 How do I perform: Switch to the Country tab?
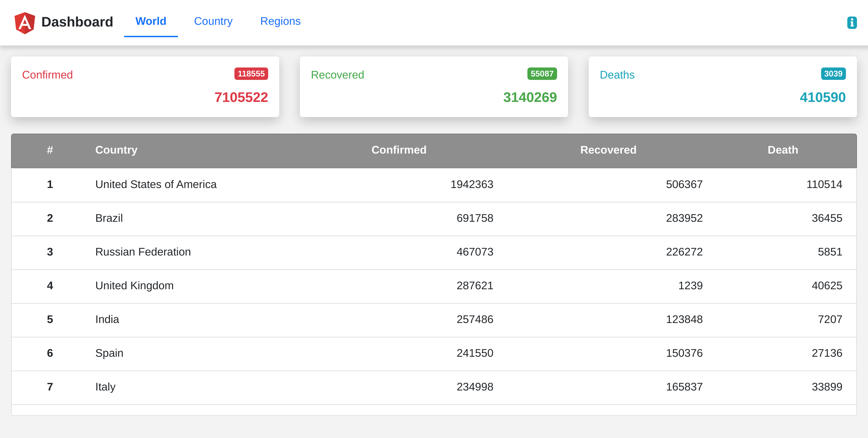tap(213, 21)
